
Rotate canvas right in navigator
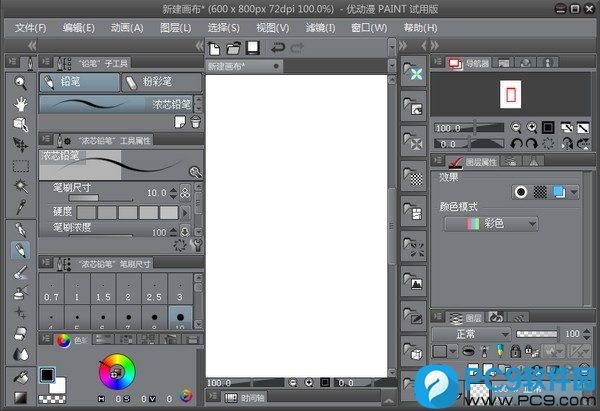(532, 144)
